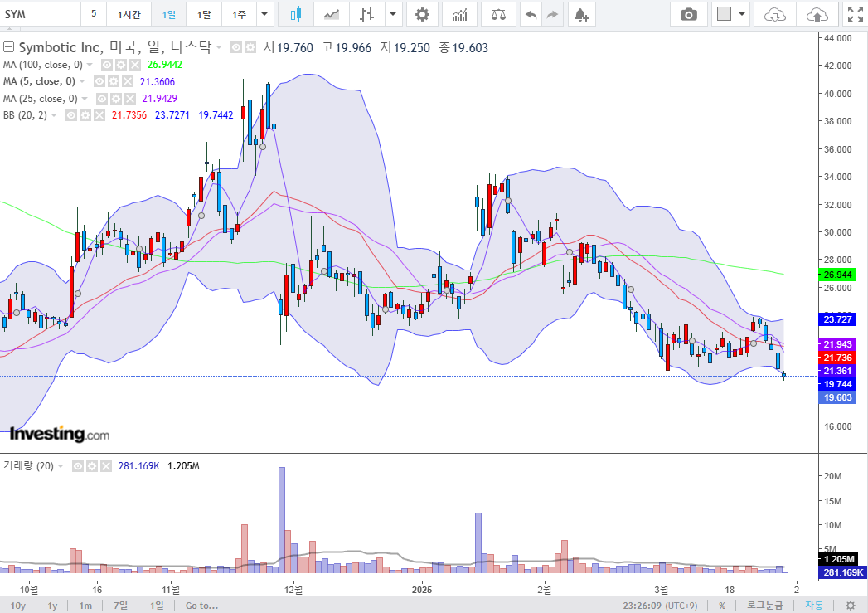The width and height of the screenshot is (868, 613).
Task: Open the Go to... date picker
Action: [x=201, y=606]
